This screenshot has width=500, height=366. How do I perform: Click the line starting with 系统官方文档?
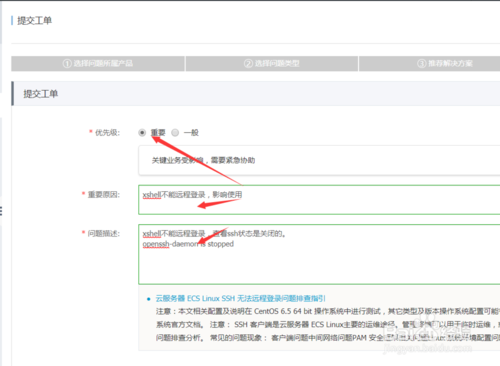tap(328, 324)
